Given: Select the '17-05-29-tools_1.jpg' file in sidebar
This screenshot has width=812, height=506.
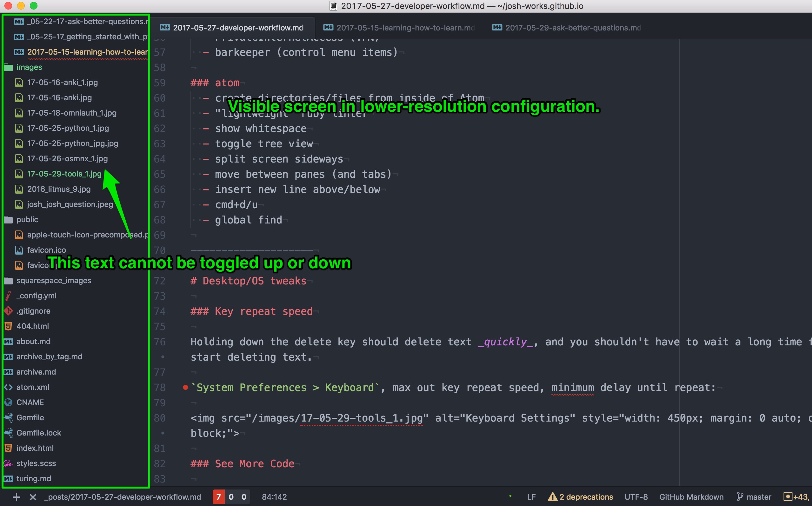Looking at the screenshot, I should pyautogui.click(x=65, y=174).
